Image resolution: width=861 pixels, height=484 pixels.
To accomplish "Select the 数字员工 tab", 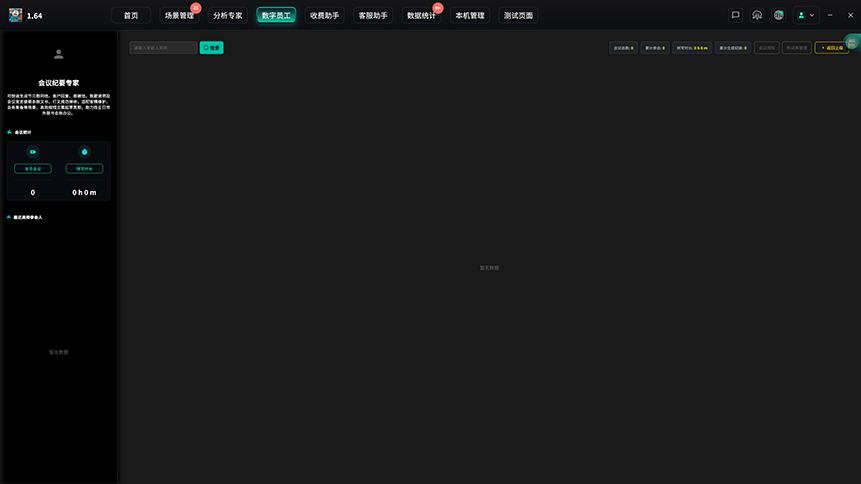I will pyautogui.click(x=276, y=15).
